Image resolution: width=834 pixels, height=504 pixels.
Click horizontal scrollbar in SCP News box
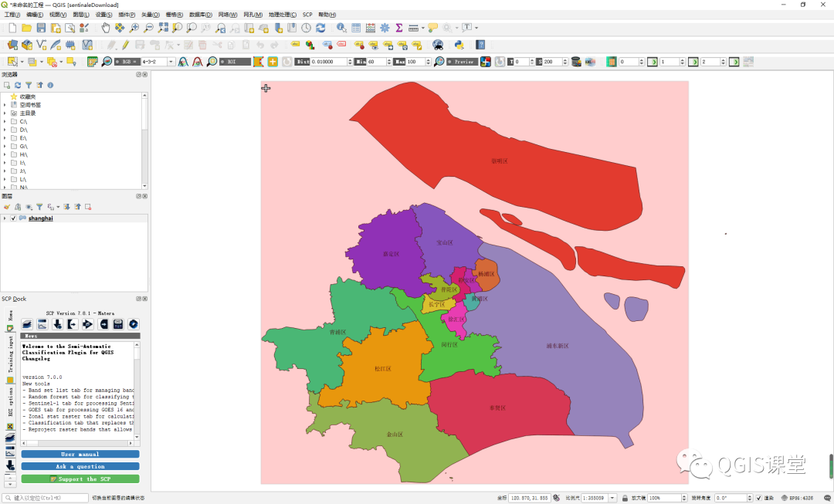click(77, 443)
